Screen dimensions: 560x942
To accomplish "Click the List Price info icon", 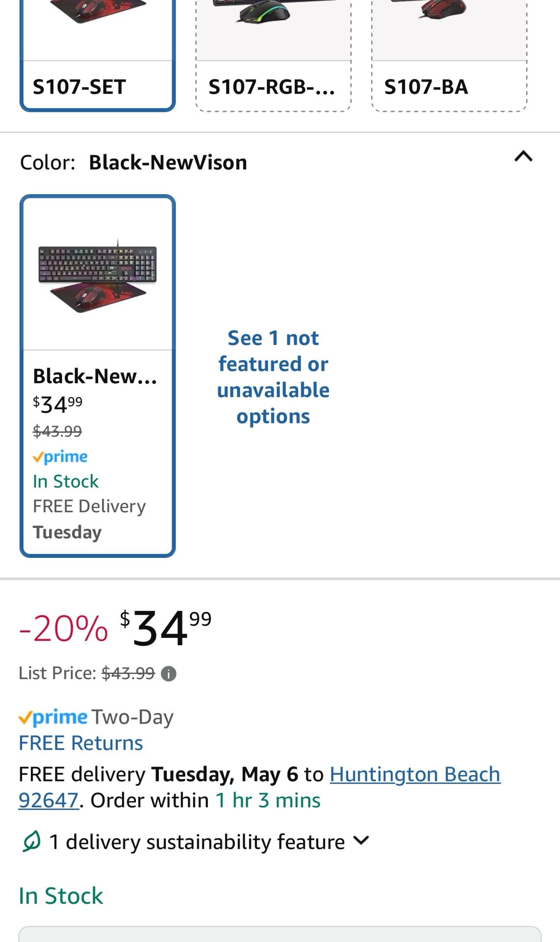I will [169, 674].
